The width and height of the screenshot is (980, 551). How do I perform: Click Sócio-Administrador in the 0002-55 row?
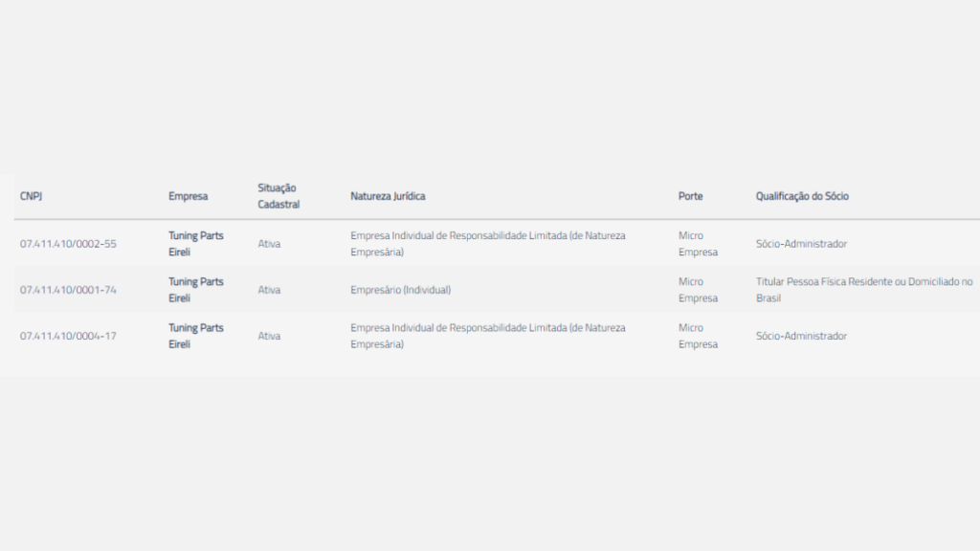tap(801, 244)
